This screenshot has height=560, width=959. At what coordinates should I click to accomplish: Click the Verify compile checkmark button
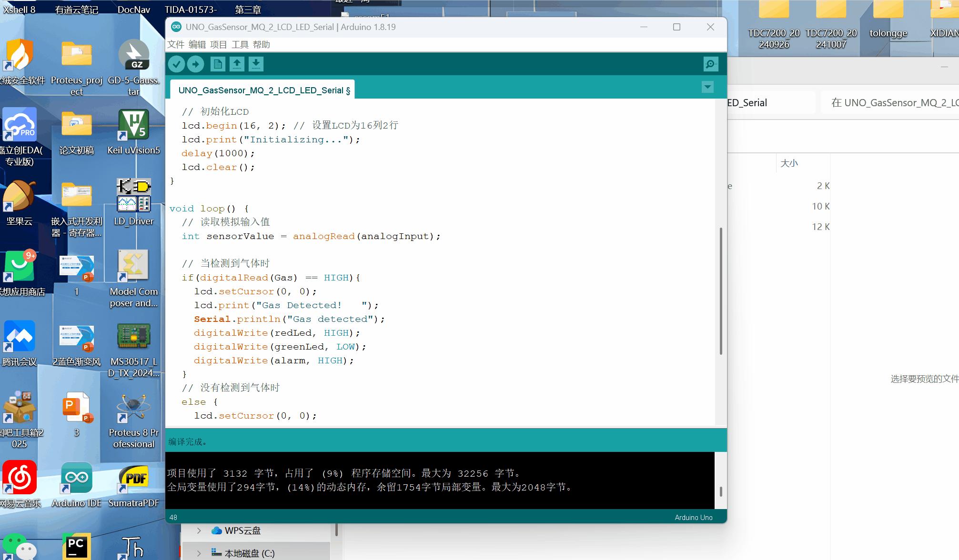pyautogui.click(x=176, y=64)
